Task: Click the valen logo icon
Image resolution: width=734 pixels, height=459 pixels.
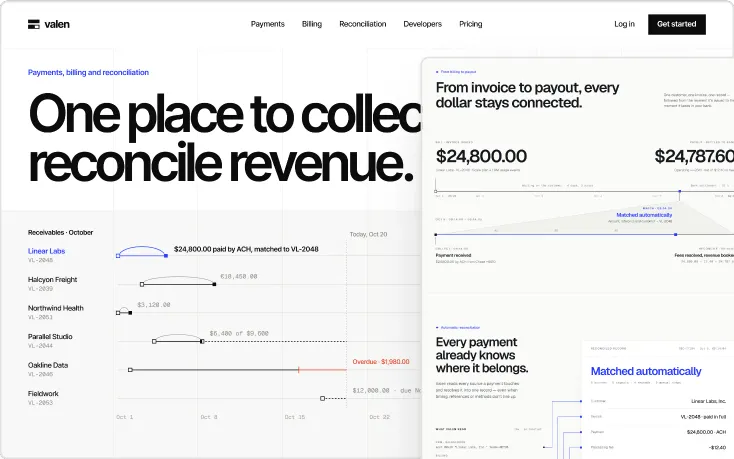Action: pos(34,24)
